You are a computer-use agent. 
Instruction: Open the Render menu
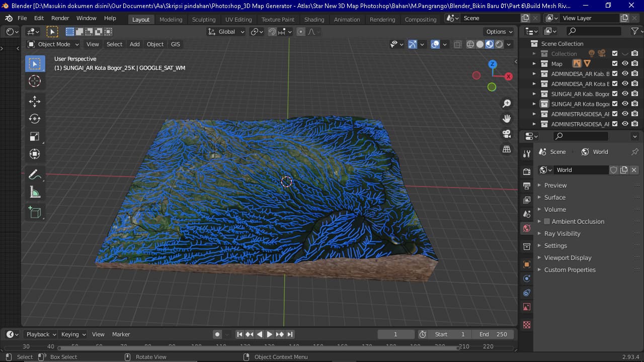[x=60, y=18]
